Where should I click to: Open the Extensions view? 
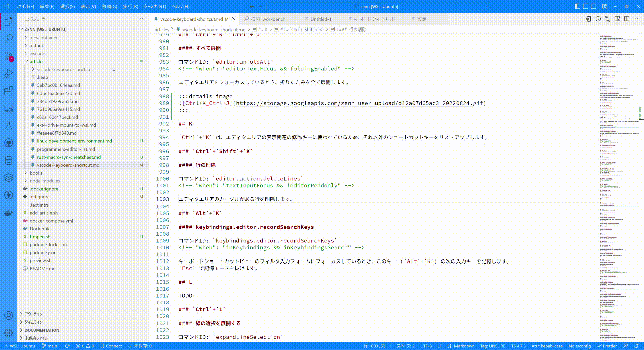click(9, 91)
